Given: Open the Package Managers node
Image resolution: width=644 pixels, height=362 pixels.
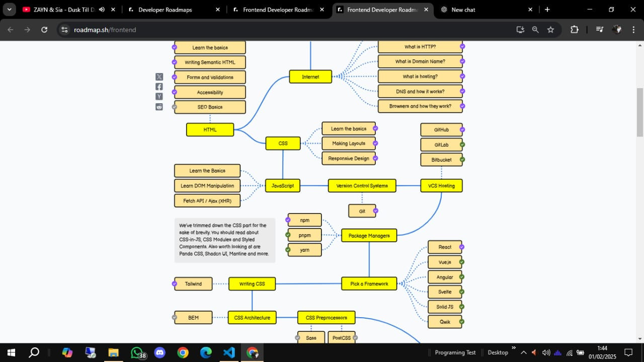Looking at the screenshot, I should (x=369, y=235).
